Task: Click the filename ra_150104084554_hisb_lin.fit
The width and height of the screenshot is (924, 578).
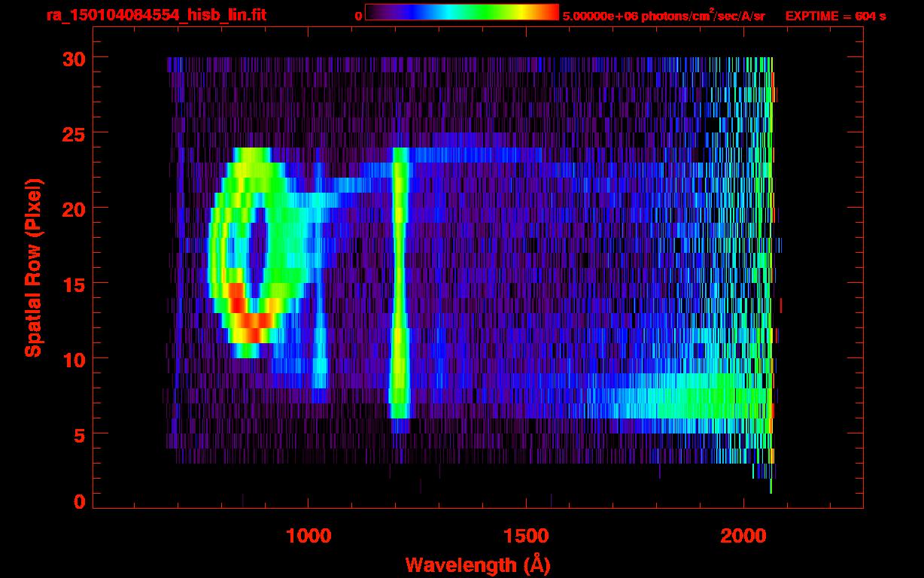Action: tap(155, 15)
